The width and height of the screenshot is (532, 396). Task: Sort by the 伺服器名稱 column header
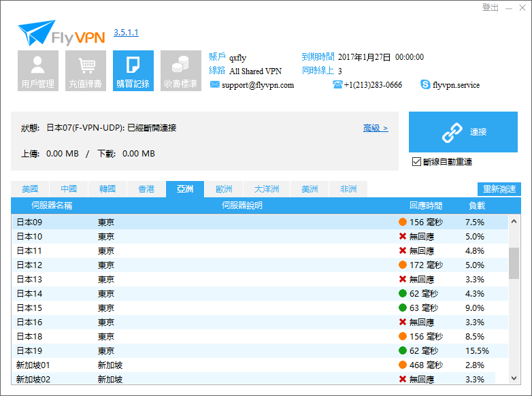(x=52, y=205)
